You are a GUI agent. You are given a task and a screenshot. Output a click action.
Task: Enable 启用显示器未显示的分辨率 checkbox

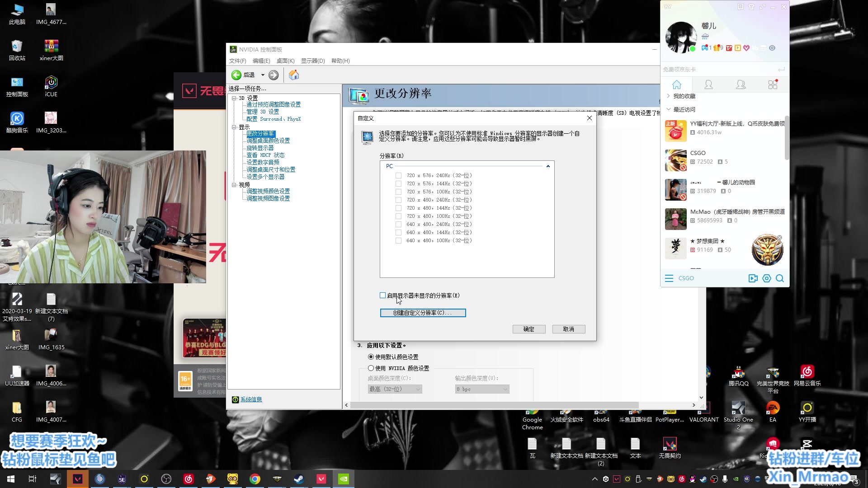click(383, 296)
